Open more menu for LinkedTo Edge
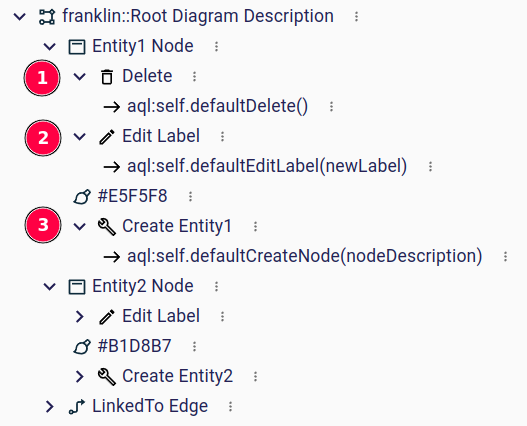Viewport: 527px width, 426px height. [231, 406]
